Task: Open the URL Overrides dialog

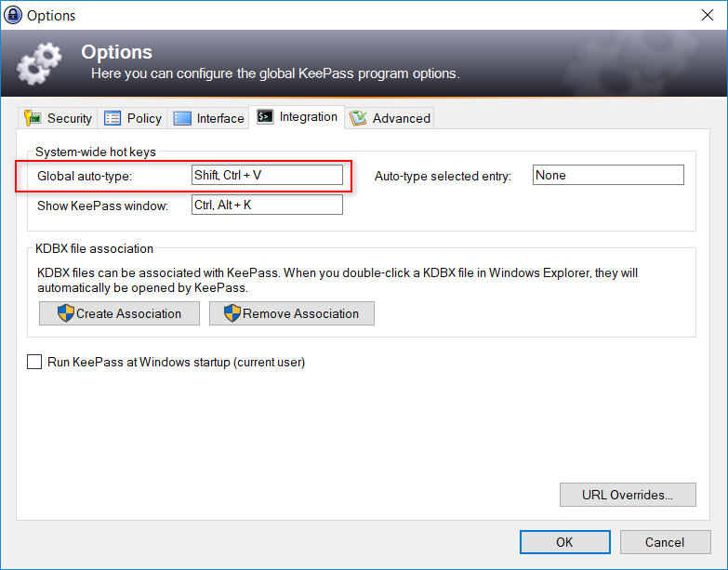Action: (628, 495)
